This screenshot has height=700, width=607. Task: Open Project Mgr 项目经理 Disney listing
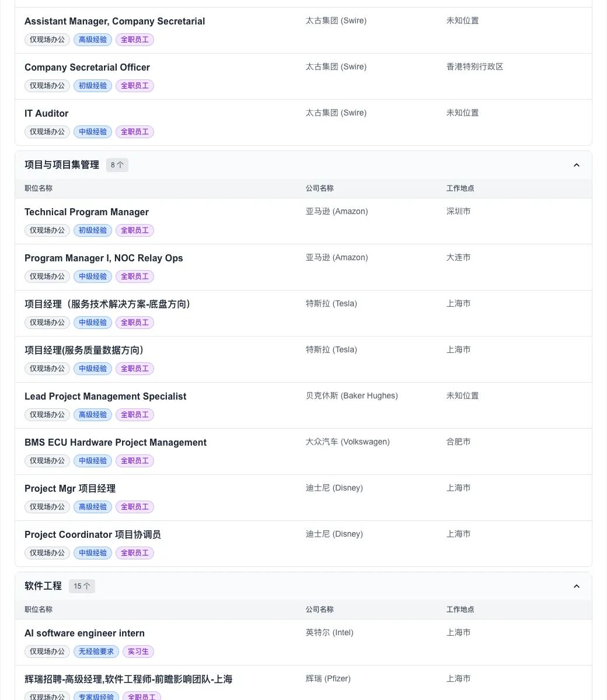pyautogui.click(x=70, y=489)
